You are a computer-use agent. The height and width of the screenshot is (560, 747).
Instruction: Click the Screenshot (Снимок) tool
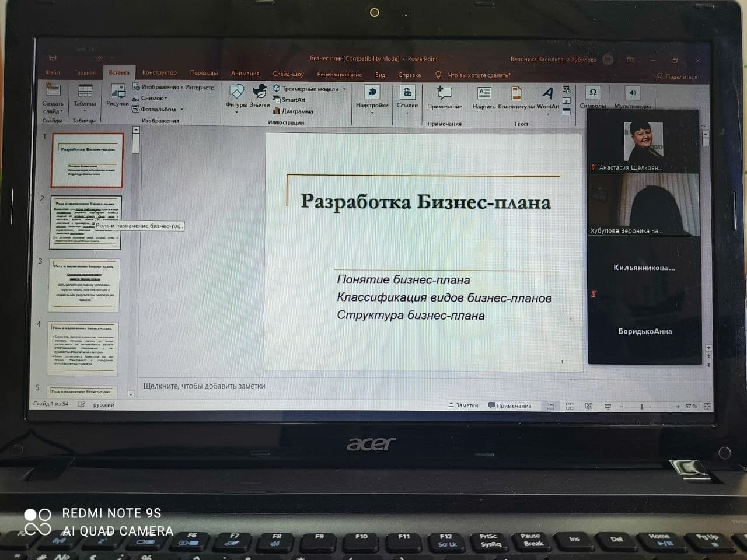149,98
